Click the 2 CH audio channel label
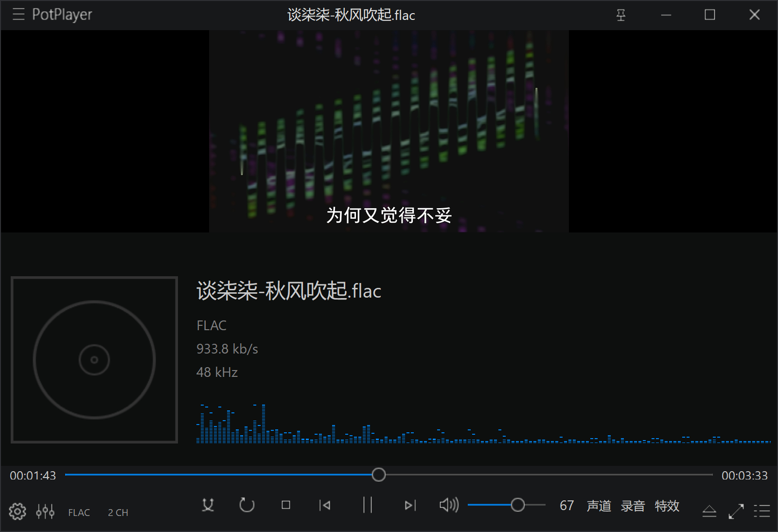The image size is (778, 532). coord(118,513)
